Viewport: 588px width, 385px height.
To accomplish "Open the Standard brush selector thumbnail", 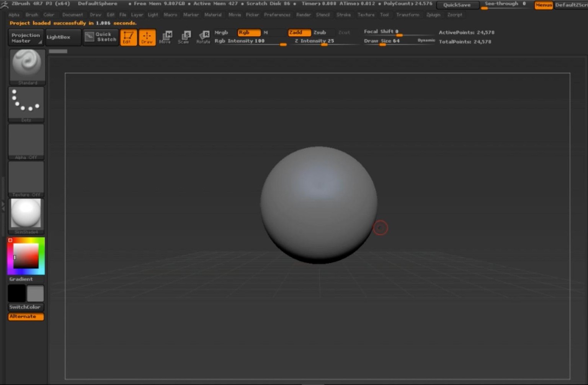I will (x=27, y=67).
